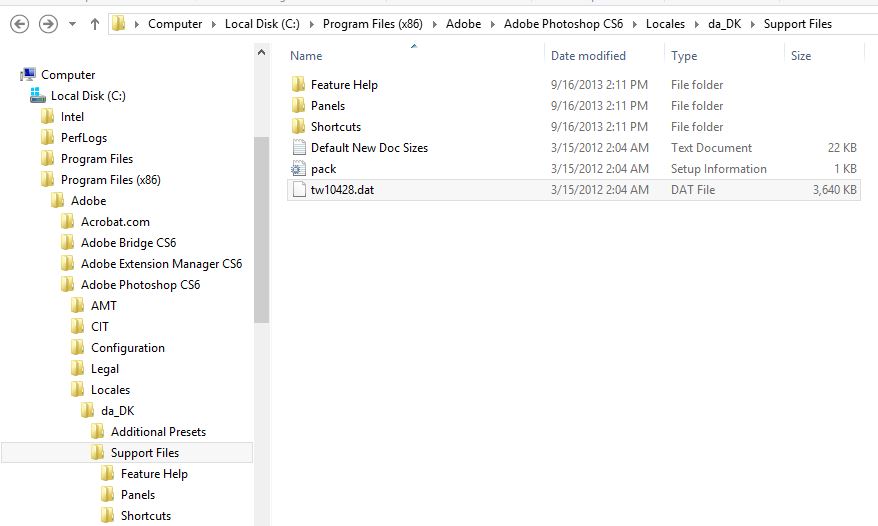This screenshot has height=526, width=878.
Task: Click Adobe Extension Manager CS6 folder icon
Action: (68, 263)
